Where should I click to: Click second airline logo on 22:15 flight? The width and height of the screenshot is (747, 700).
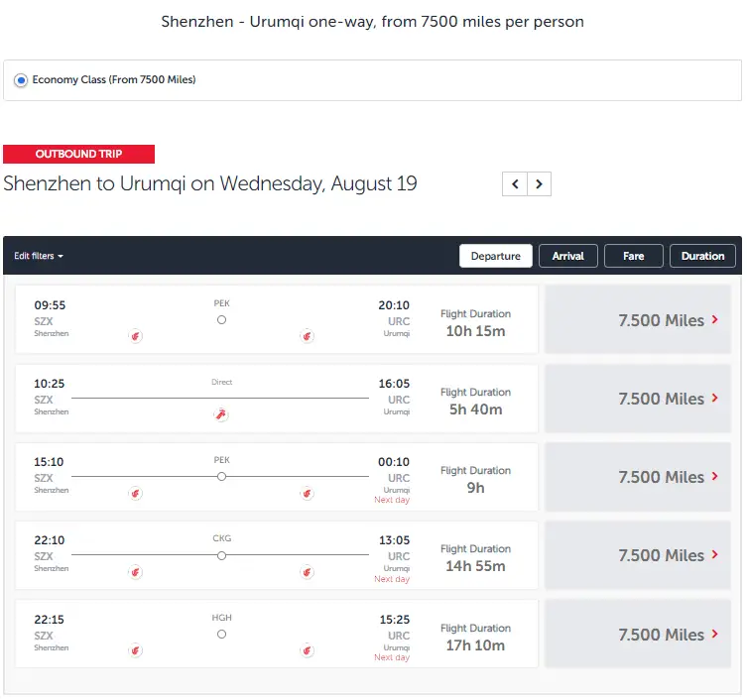[307, 650]
